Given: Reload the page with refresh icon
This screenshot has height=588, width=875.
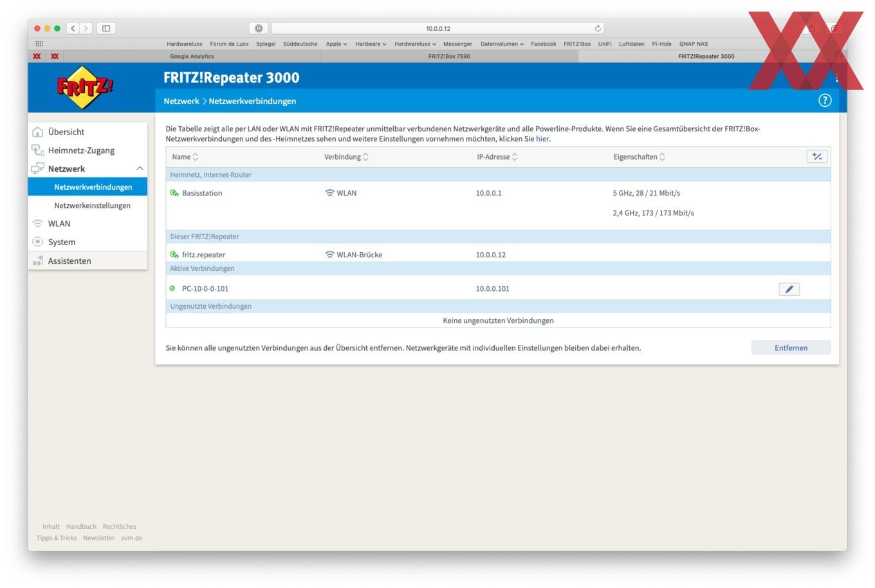Looking at the screenshot, I should click(x=598, y=28).
